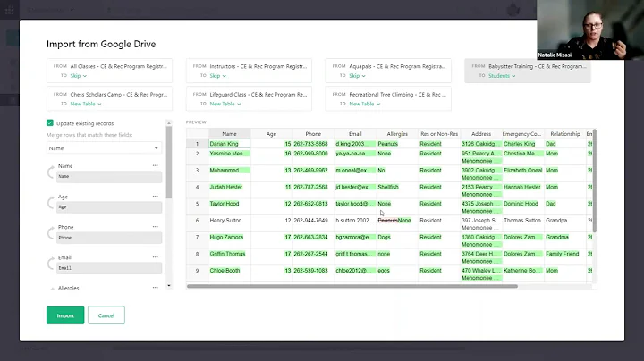Select the Griffin Thomas name cell
644x361 pixels.
(x=229, y=257)
